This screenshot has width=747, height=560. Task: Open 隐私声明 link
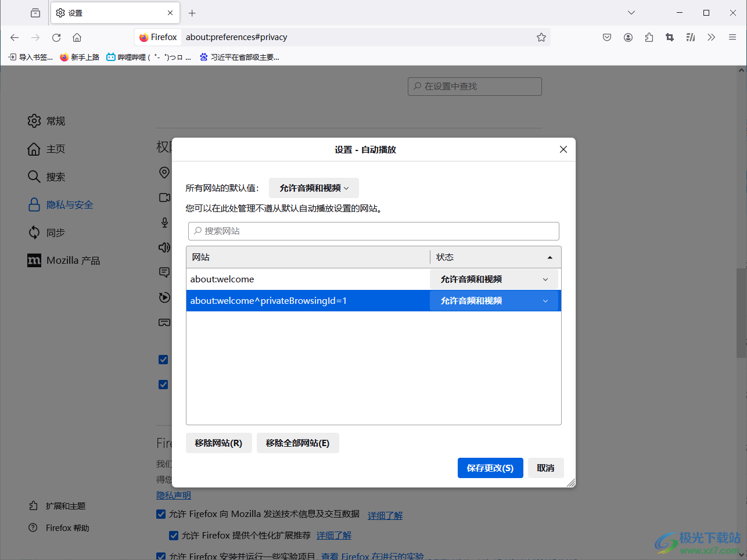(174, 495)
